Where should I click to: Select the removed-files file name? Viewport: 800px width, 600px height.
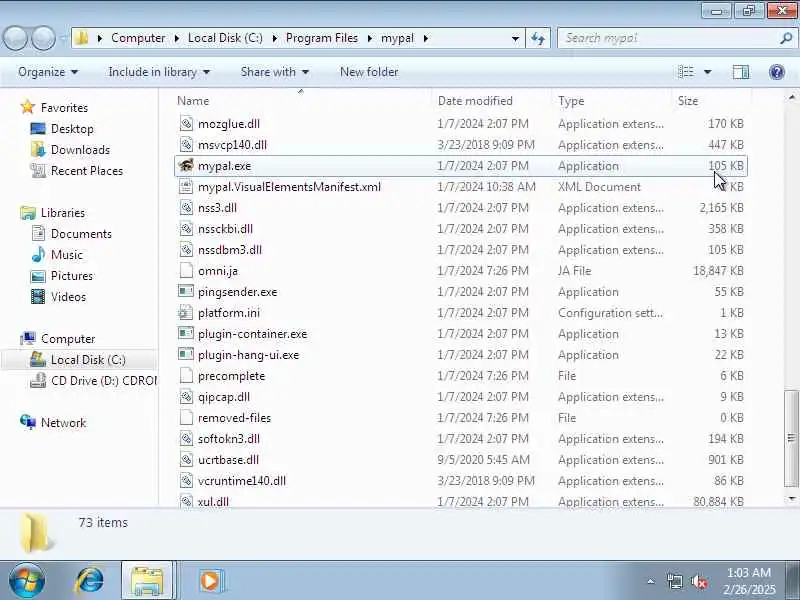[x=234, y=418]
